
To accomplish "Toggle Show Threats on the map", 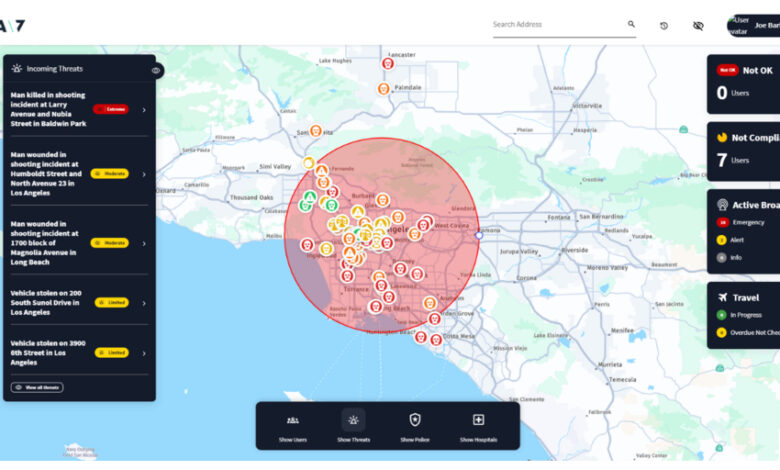I will 353,425.
